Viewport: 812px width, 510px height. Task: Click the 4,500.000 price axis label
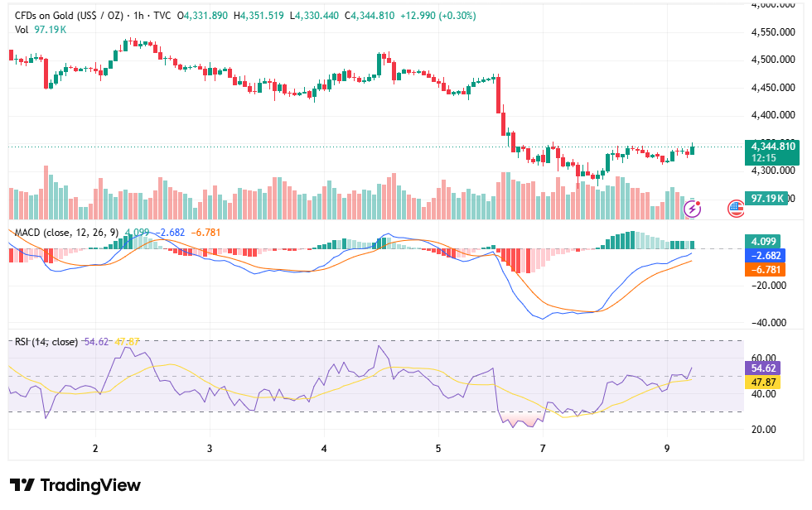click(772, 60)
